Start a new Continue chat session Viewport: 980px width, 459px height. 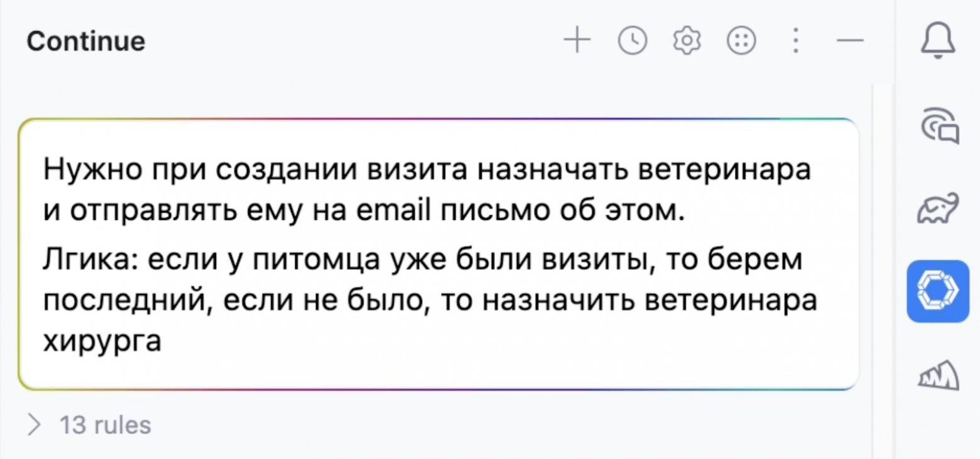pos(576,40)
